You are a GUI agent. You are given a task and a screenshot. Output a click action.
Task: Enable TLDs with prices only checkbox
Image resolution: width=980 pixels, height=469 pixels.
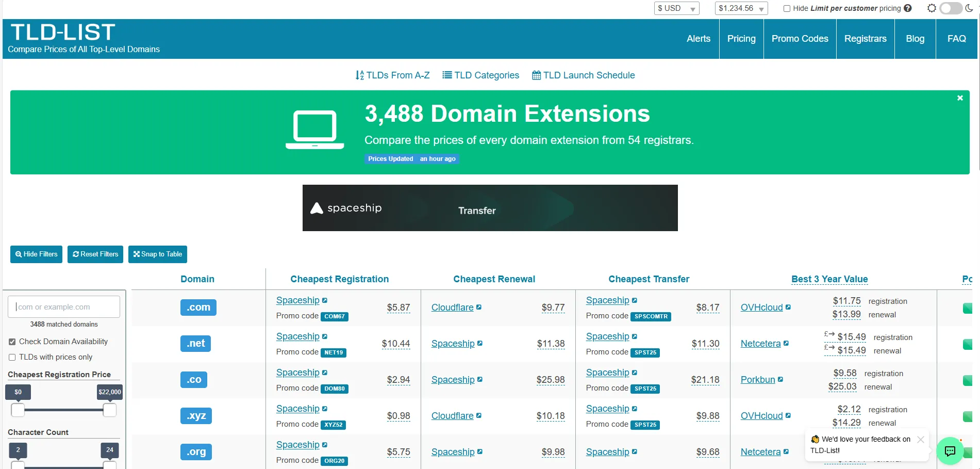tap(12, 357)
